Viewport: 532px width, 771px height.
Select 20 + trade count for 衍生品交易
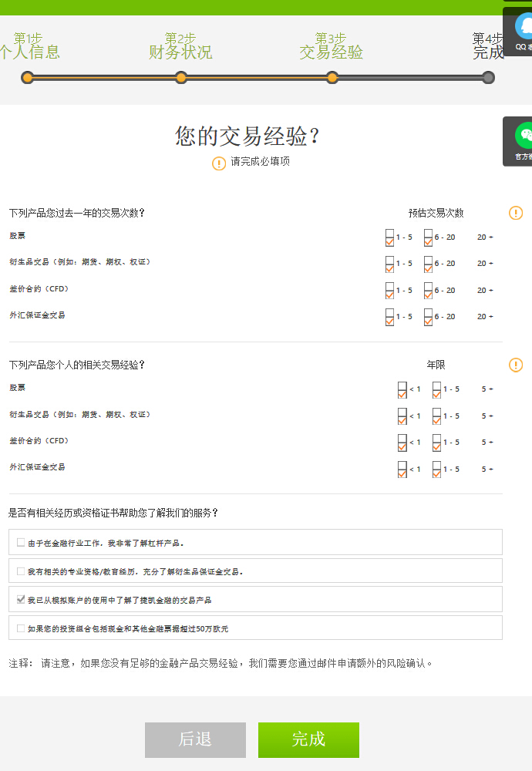point(485,264)
